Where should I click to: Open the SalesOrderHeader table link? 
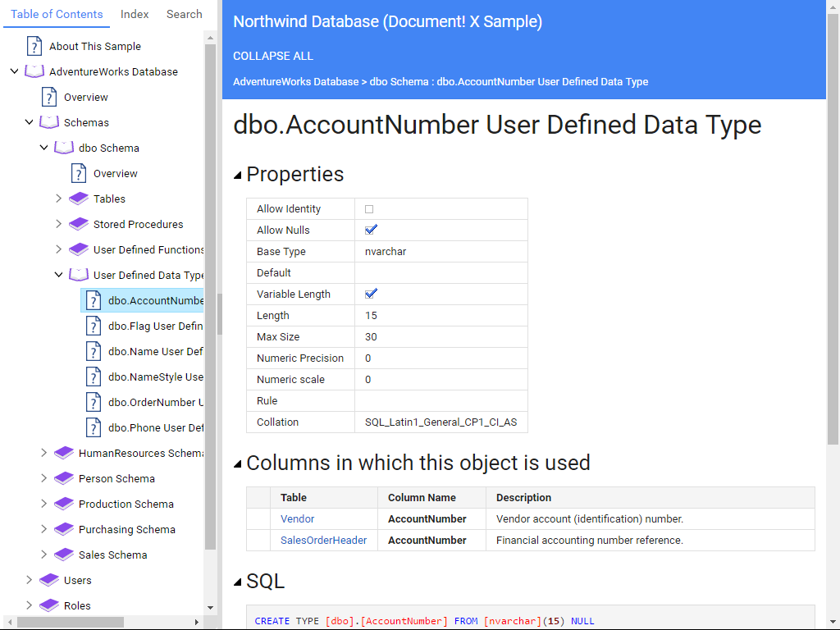(323, 541)
